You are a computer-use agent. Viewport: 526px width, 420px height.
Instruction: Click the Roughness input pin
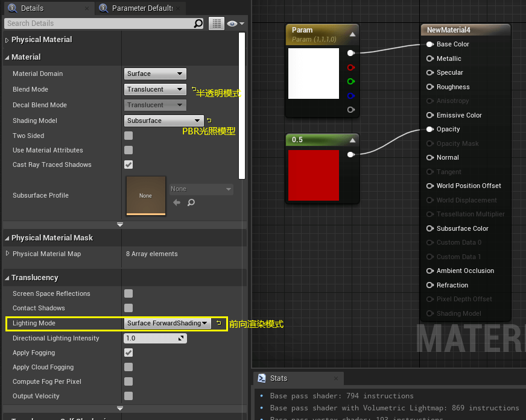pyautogui.click(x=429, y=87)
